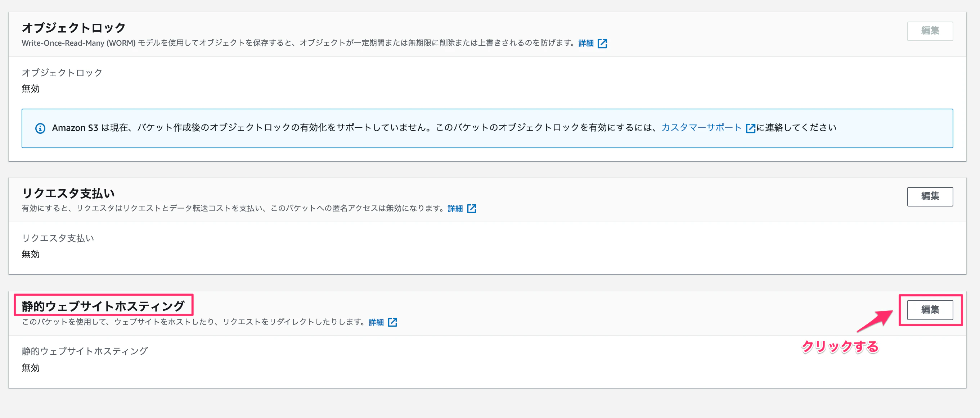The height and width of the screenshot is (418, 980).
Task: Click the 編集 button for 静的ウェブサイトホスティング
Action: pos(930,310)
